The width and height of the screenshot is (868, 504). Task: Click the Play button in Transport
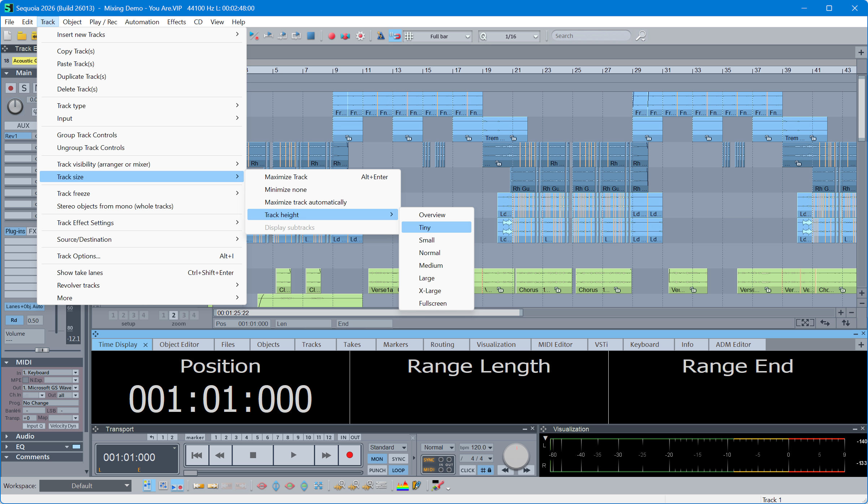[294, 455]
